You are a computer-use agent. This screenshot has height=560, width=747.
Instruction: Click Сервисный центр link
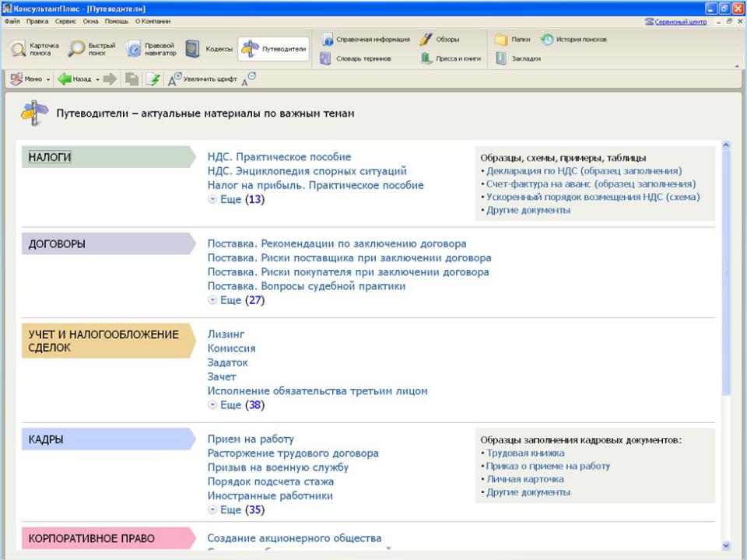click(x=676, y=22)
